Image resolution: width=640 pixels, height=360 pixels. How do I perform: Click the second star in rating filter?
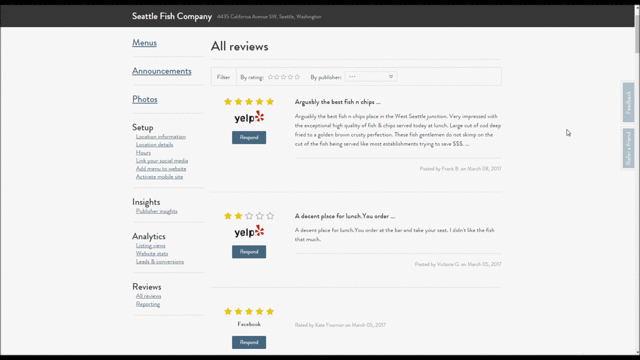coord(277,77)
